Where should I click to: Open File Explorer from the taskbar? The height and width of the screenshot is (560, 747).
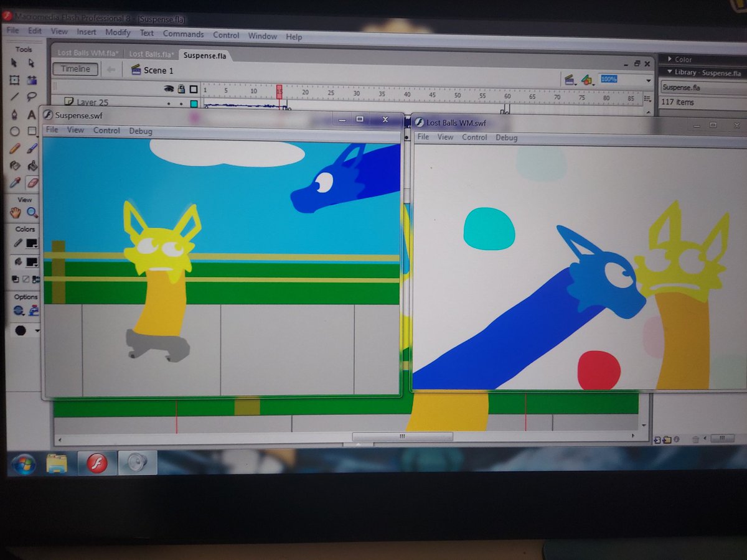tap(57, 464)
